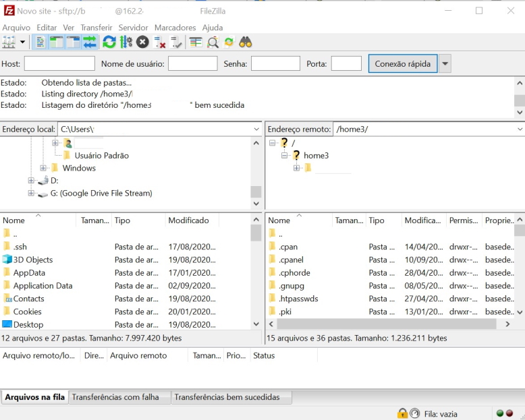The image size is (525, 420).
Task: Open the Editar menu
Action: pos(47,28)
